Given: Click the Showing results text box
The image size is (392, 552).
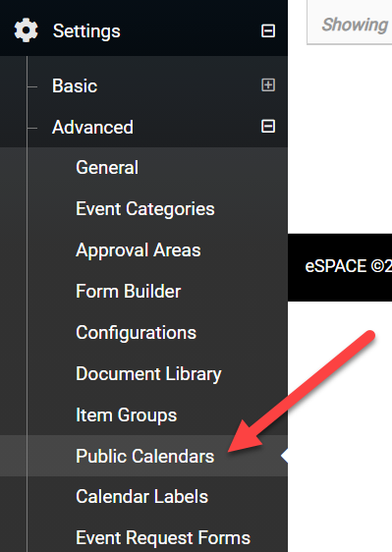Looking at the screenshot, I should click(x=350, y=23).
